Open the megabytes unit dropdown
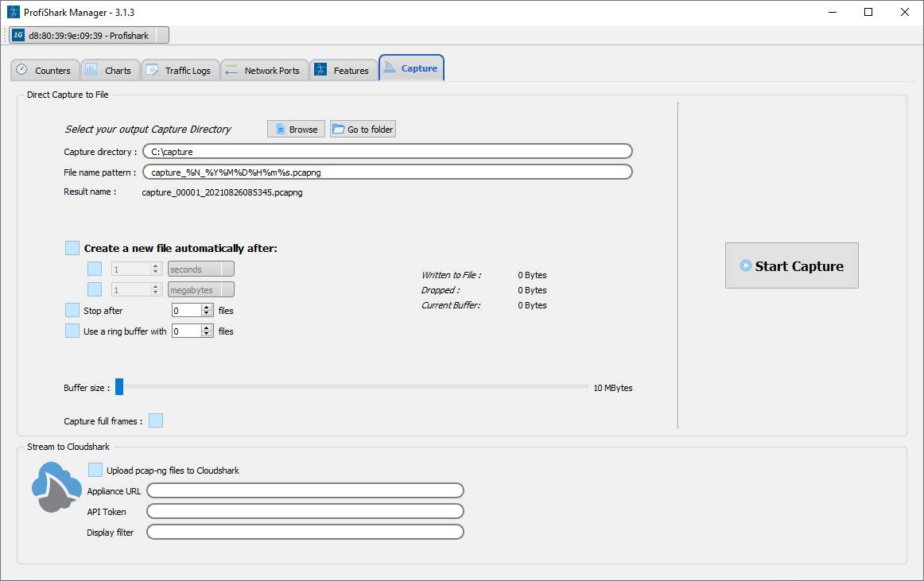924x581 pixels. (x=200, y=289)
